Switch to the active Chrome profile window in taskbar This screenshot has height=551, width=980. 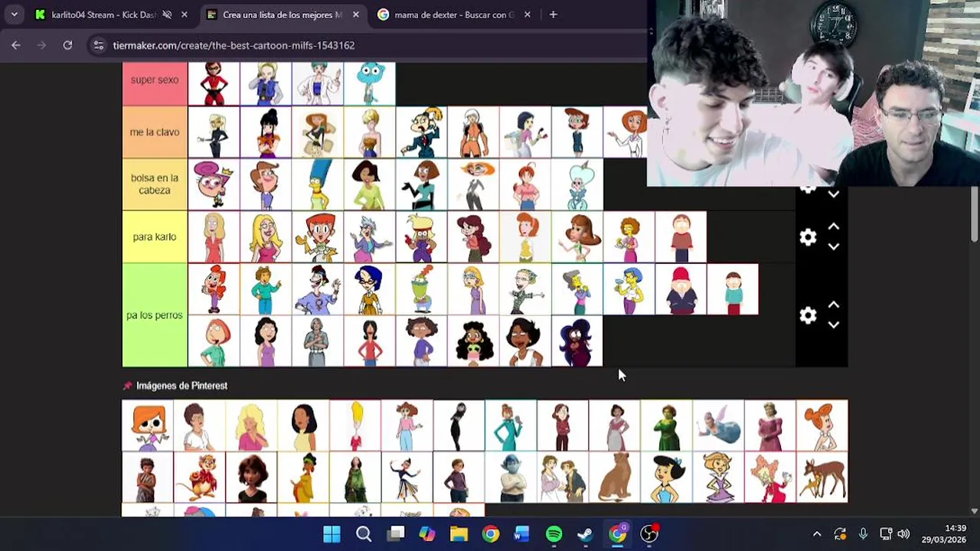[618, 534]
